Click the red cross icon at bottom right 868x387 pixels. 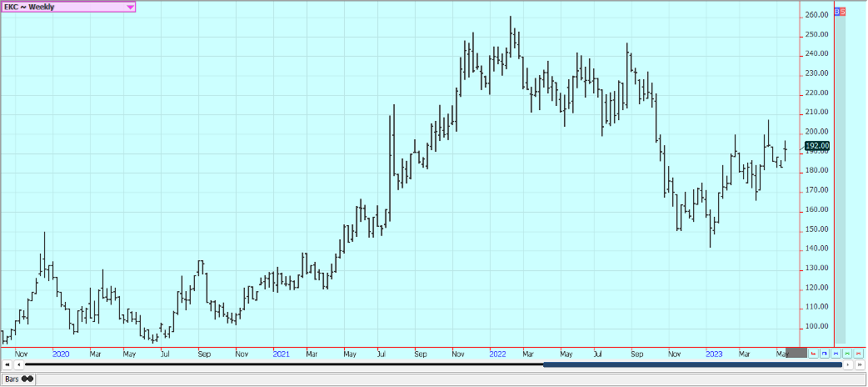pos(857,354)
